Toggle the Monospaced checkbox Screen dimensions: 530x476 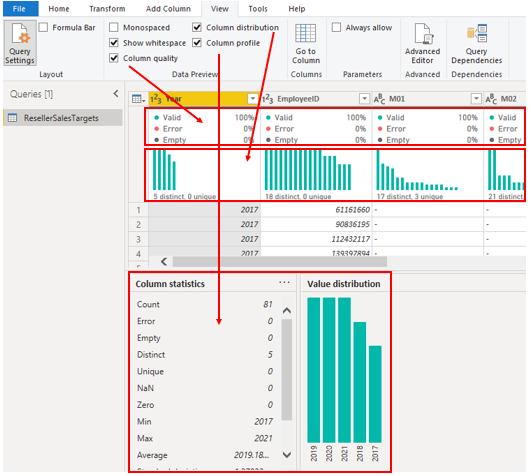click(x=114, y=27)
